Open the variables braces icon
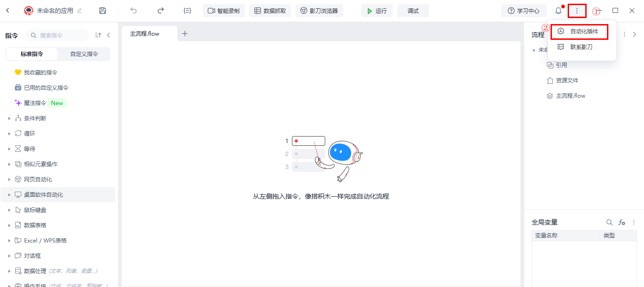Screen dimensions: 644x287 pos(187,11)
